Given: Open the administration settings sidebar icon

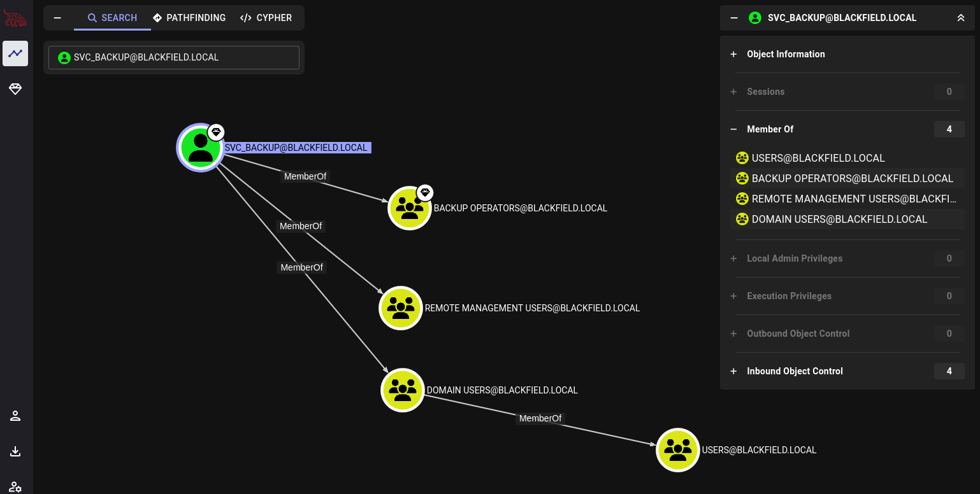Looking at the screenshot, I should (15, 487).
